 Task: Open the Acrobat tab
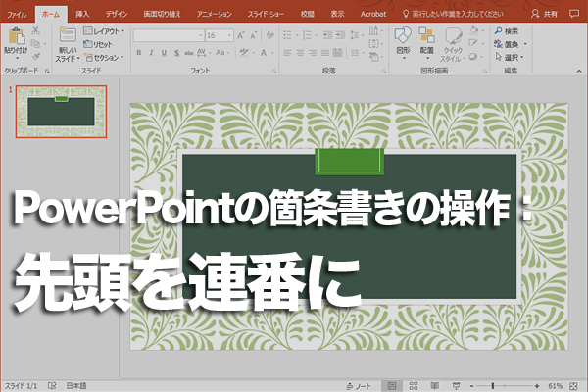(373, 15)
